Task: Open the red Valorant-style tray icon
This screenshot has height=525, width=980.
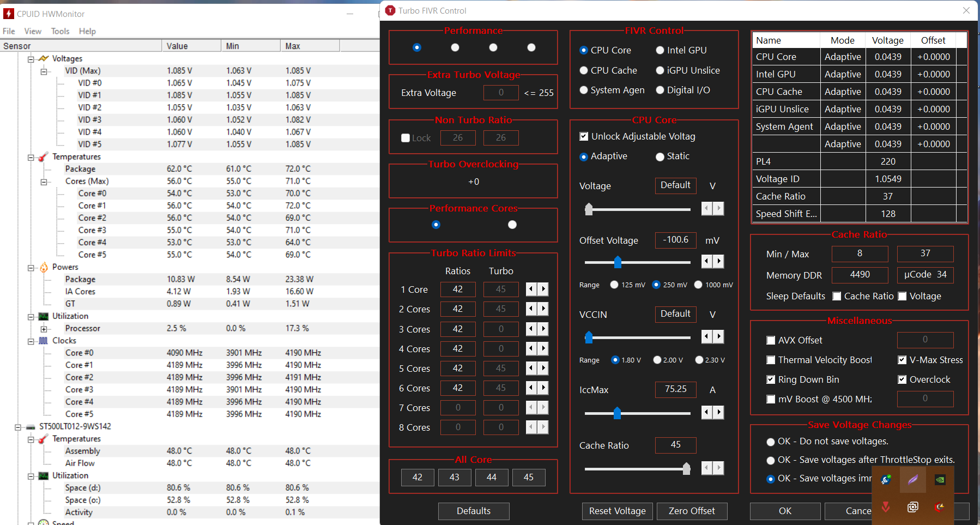Action: click(x=886, y=506)
